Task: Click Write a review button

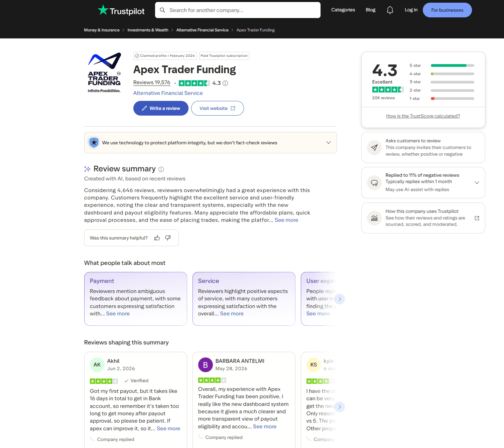Action: (x=161, y=108)
